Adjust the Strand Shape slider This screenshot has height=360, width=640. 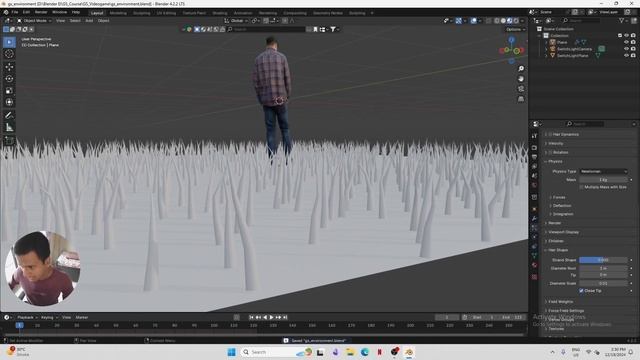(603, 260)
